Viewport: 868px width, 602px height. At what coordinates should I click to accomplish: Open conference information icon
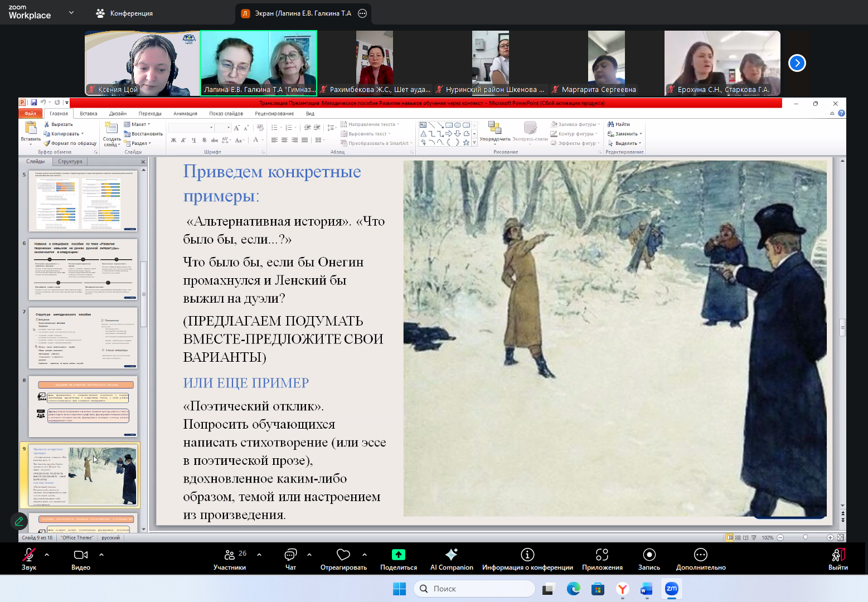coord(527,555)
